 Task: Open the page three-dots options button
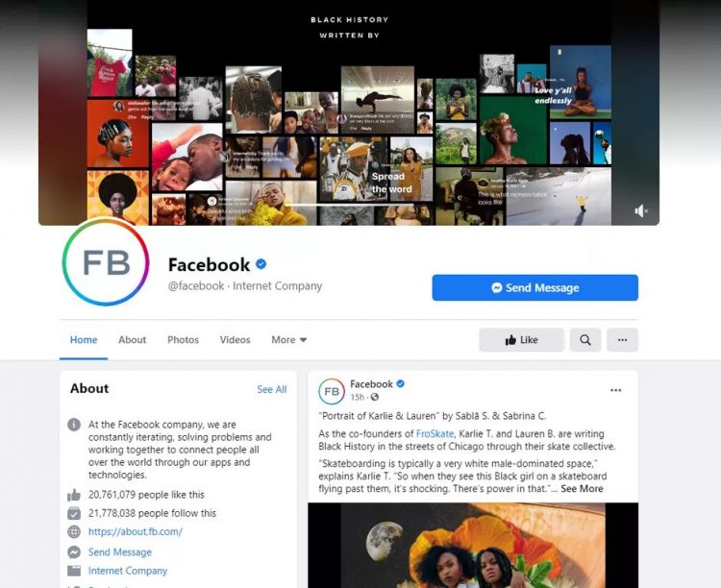(622, 340)
